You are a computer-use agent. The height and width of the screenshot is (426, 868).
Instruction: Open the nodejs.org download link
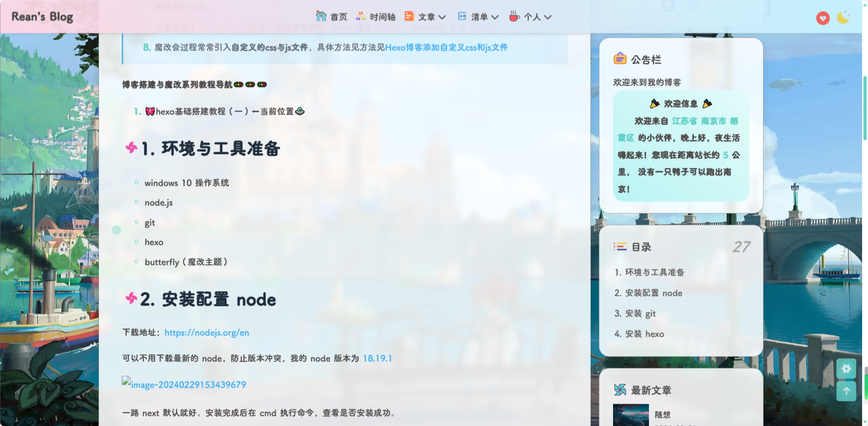click(x=206, y=332)
